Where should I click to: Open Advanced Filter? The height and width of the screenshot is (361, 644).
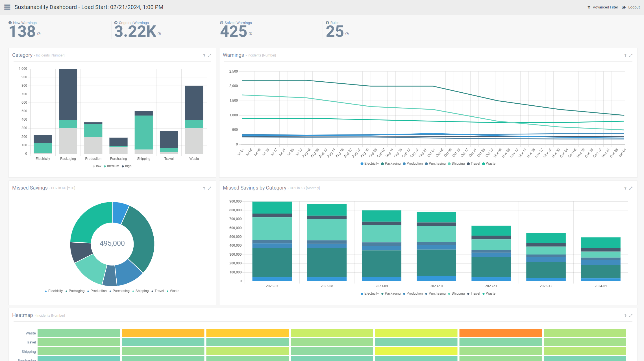[x=605, y=7]
